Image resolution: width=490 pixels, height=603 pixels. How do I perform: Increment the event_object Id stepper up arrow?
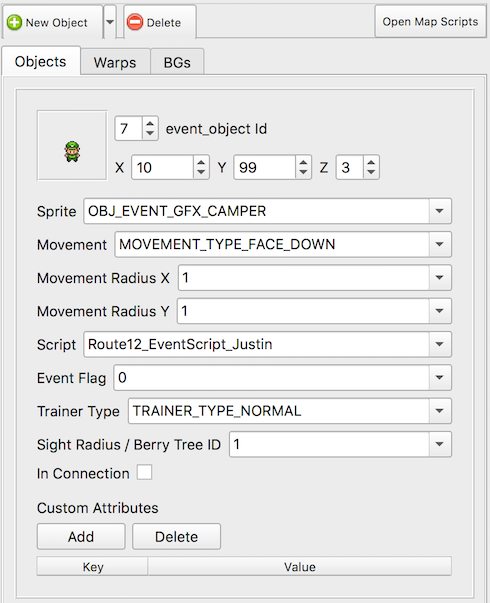click(x=150, y=124)
